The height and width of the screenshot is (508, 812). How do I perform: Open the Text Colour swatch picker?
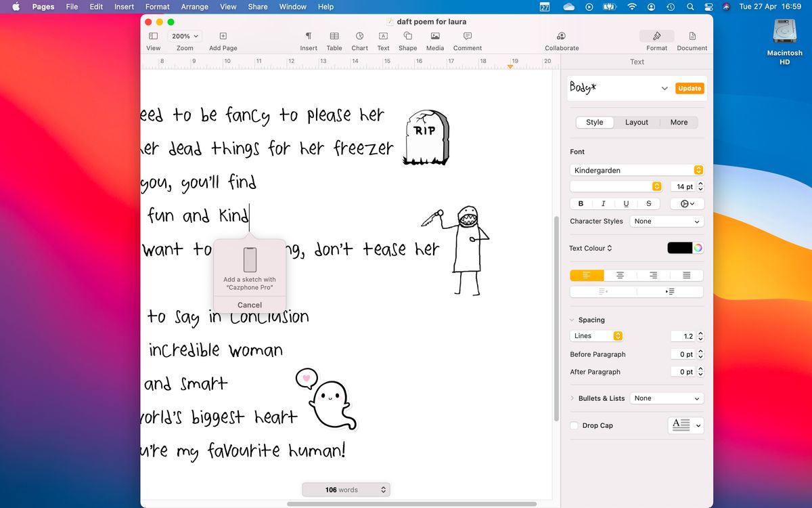click(x=679, y=248)
